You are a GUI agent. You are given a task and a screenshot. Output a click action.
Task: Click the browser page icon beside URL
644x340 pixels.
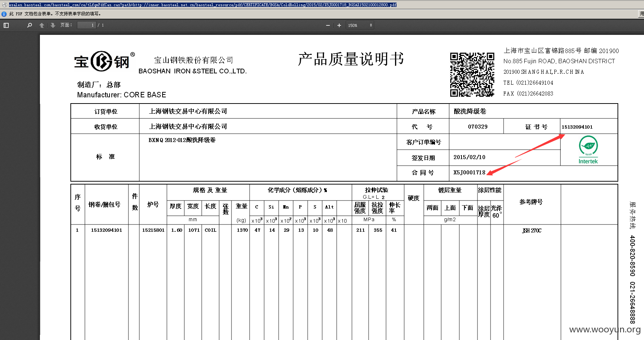pyautogui.click(x=4, y=5)
